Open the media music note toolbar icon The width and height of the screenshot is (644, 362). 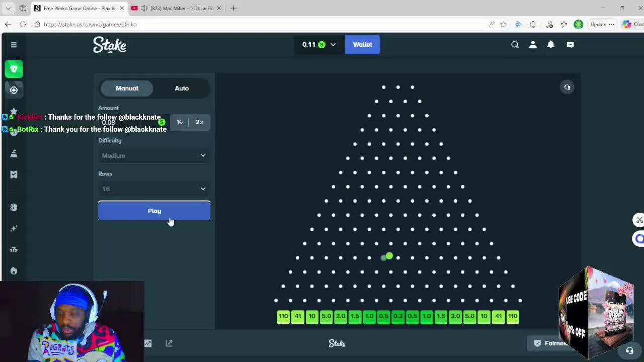click(x=549, y=24)
